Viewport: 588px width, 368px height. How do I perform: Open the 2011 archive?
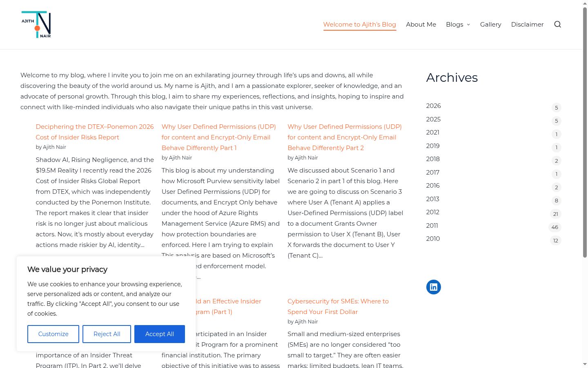click(x=432, y=226)
